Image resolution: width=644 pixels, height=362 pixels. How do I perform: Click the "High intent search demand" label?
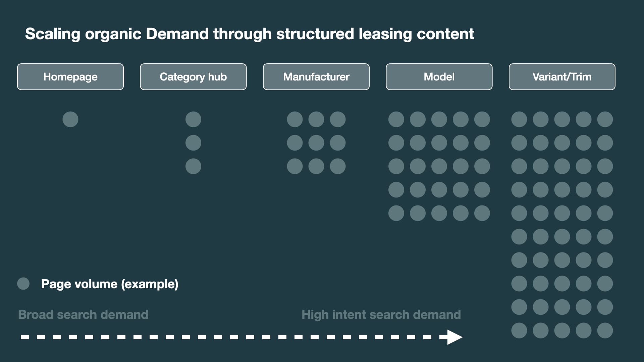(x=381, y=314)
